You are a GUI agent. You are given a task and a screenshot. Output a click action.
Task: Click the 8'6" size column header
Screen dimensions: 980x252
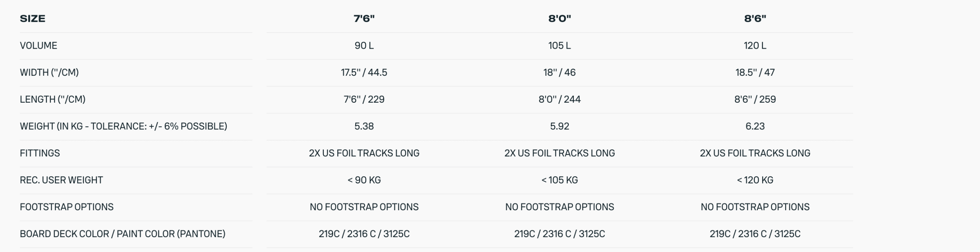(755, 18)
